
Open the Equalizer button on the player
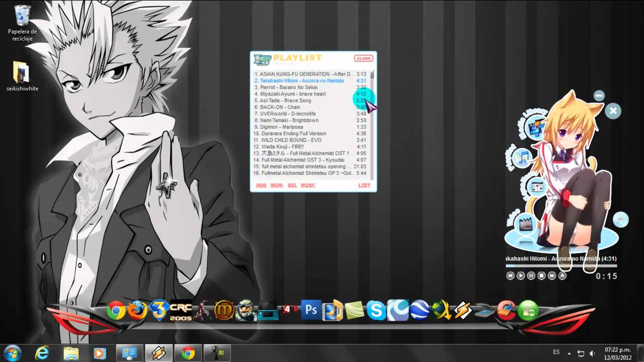coord(537,187)
